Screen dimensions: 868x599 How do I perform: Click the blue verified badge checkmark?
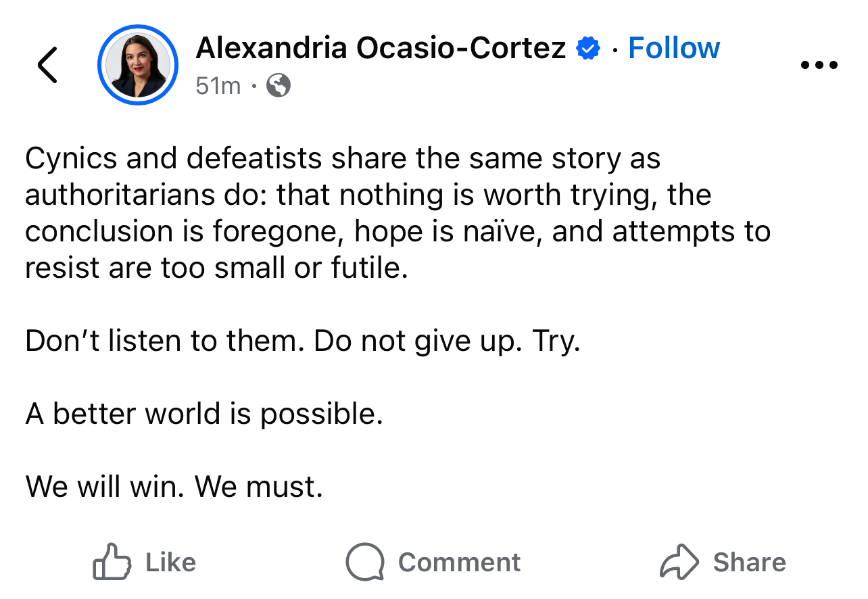pyautogui.click(x=589, y=49)
